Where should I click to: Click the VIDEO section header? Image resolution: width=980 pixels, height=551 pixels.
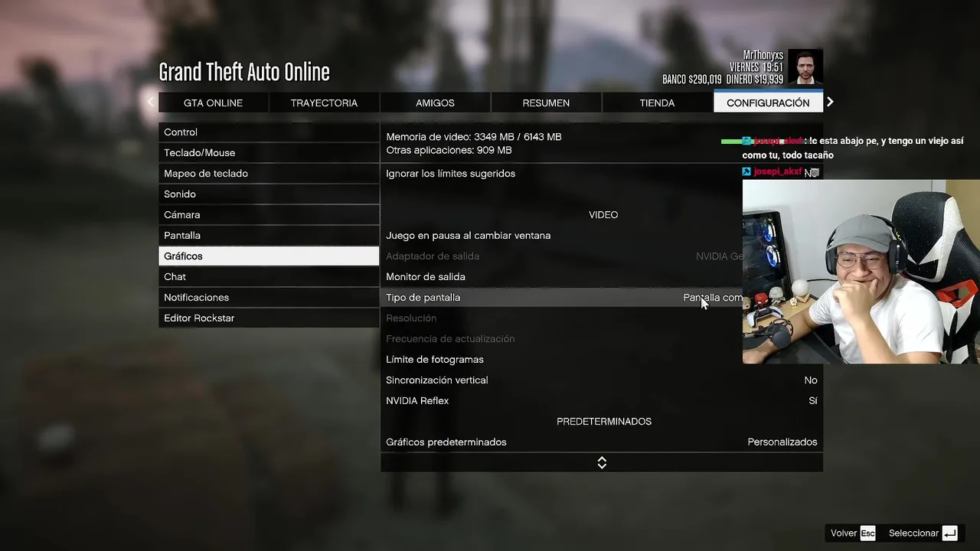(x=603, y=215)
